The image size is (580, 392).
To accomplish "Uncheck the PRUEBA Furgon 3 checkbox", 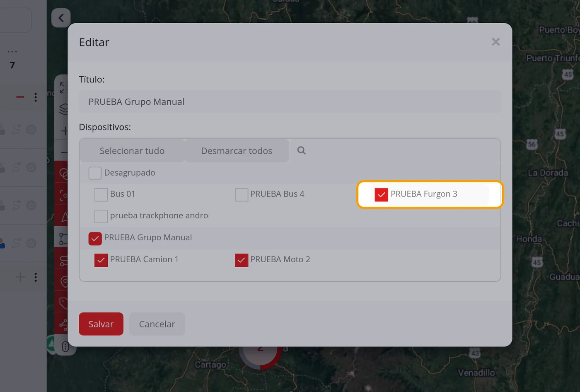I will (x=381, y=194).
